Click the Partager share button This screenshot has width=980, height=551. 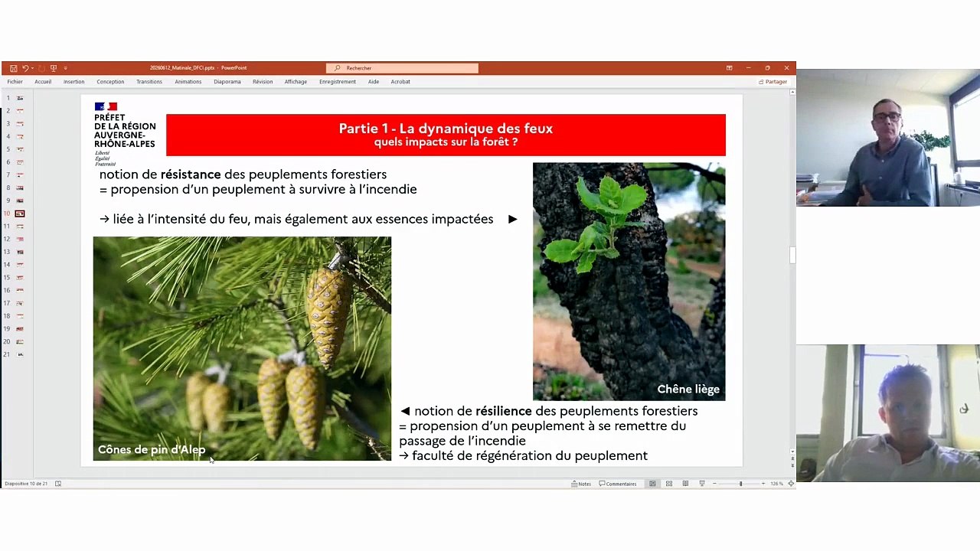pyautogui.click(x=773, y=82)
